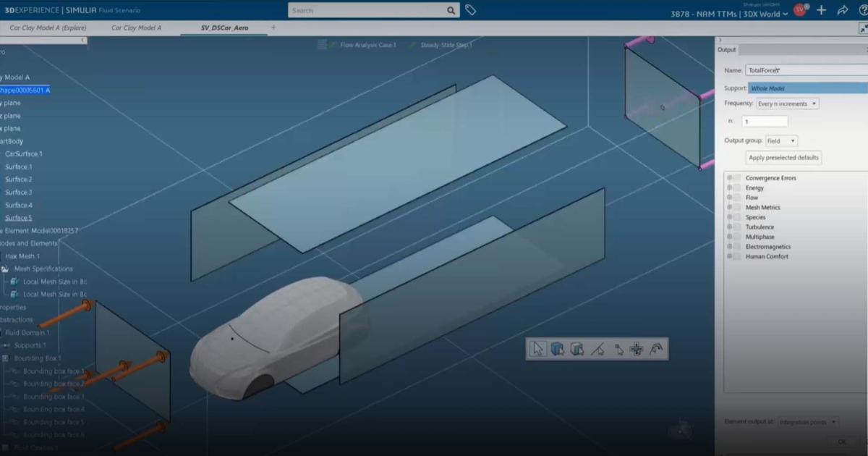Click Apply preselected defaults button
This screenshot has width=868, height=456.
(783, 158)
